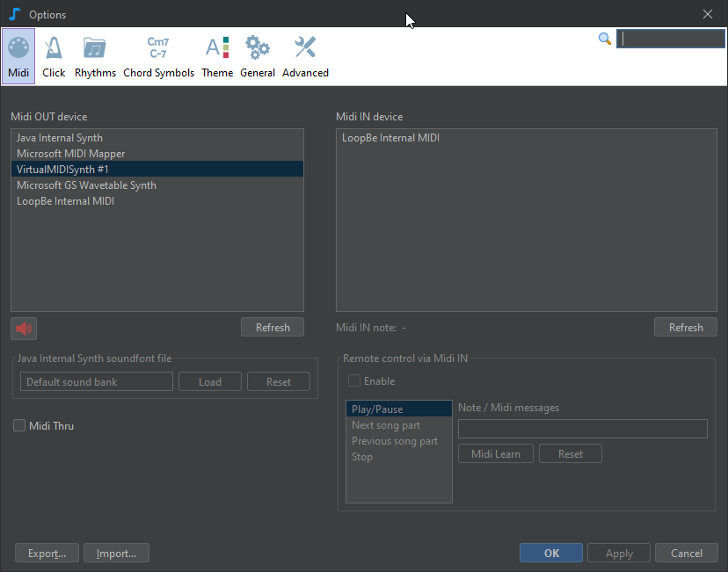Select LoopBe Internal MIDI in IN list
This screenshot has width=728, height=572.
tap(527, 138)
